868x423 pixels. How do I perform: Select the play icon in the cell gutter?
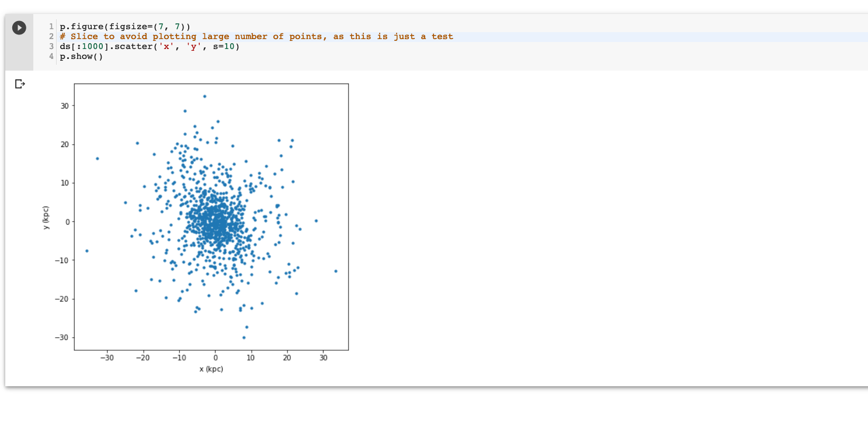(18, 27)
